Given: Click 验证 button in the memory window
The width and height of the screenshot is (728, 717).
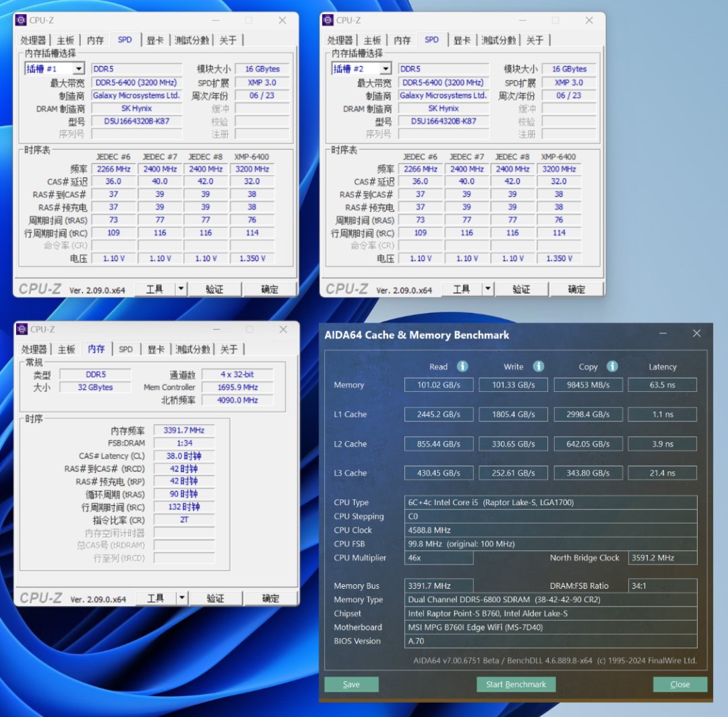Looking at the screenshot, I should (x=216, y=598).
